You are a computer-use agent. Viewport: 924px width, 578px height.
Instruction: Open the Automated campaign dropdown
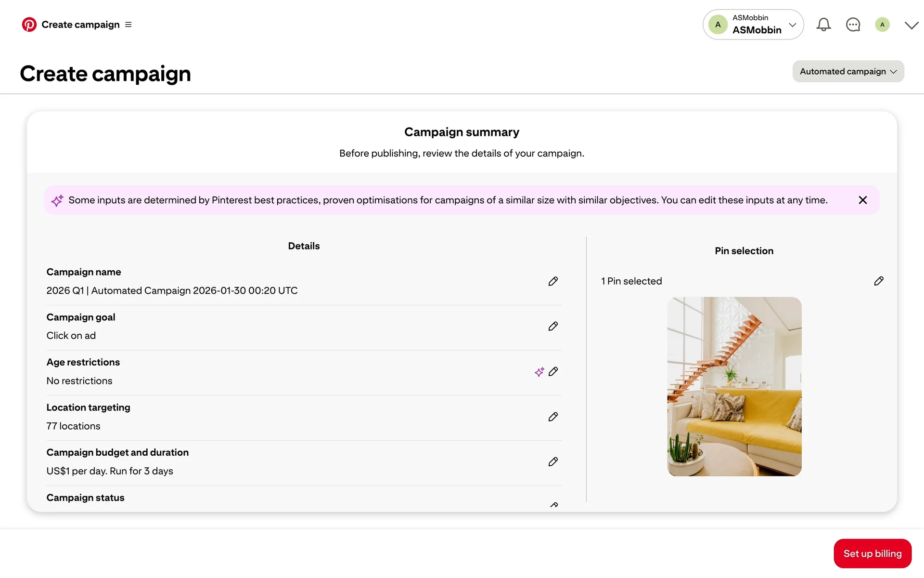coord(848,71)
